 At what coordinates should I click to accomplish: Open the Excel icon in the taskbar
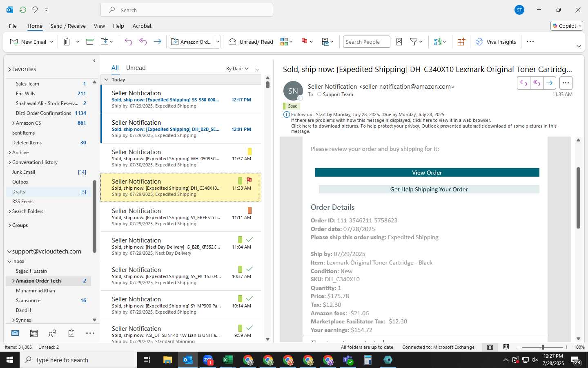coord(227,360)
